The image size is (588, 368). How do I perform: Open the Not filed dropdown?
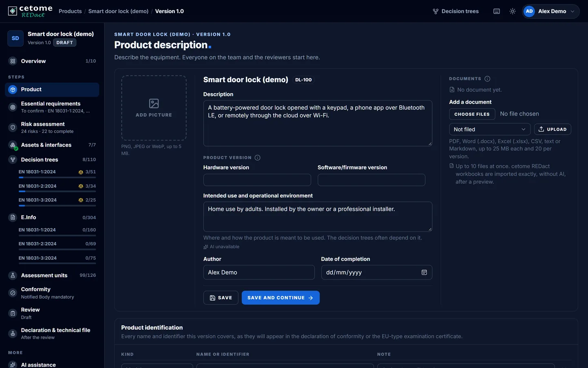[490, 129]
